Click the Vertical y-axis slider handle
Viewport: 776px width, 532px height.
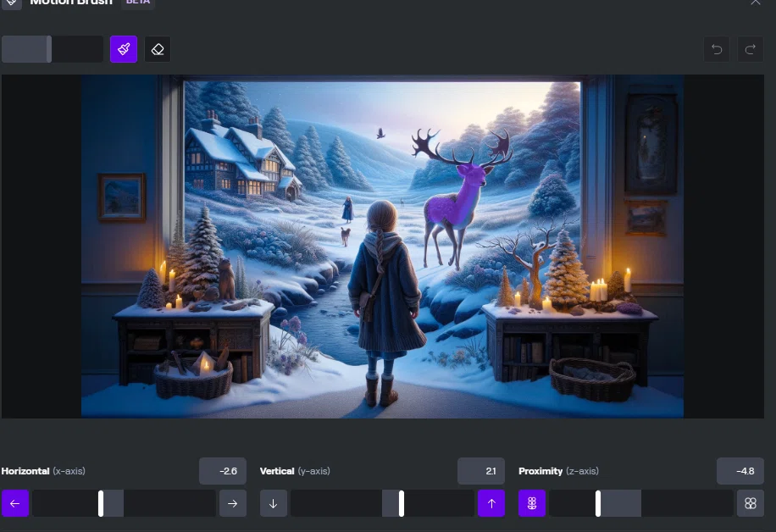(402, 503)
